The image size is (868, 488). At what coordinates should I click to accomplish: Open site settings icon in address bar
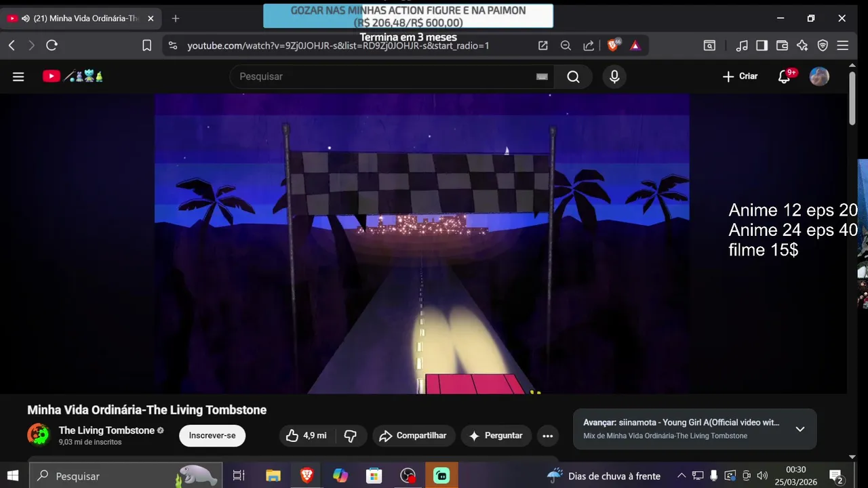coord(173,45)
